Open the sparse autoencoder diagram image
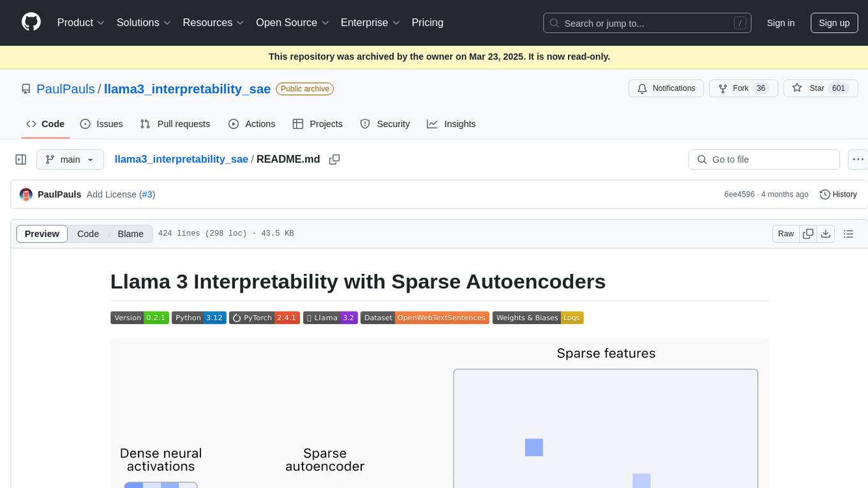 440,413
